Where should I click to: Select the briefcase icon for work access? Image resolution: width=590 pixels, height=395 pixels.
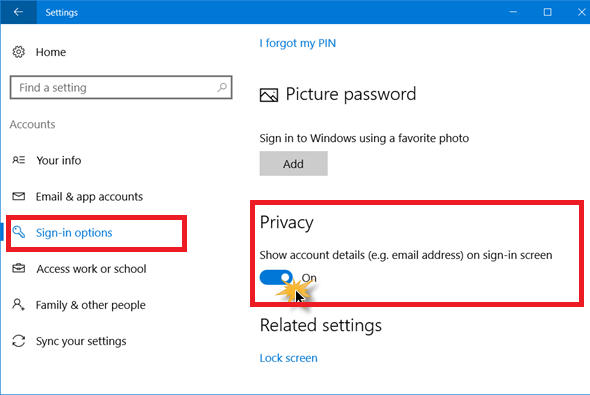point(18,269)
